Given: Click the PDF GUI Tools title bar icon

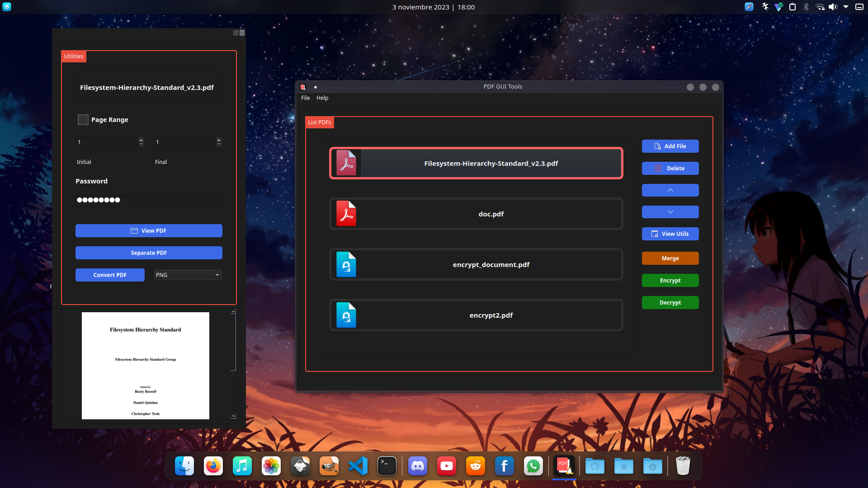Looking at the screenshot, I should [x=303, y=87].
